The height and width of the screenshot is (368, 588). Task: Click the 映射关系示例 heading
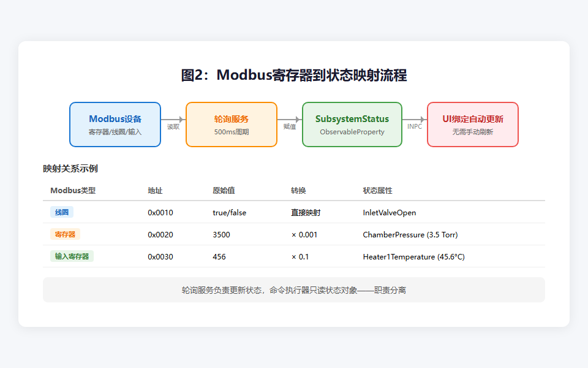click(x=70, y=169)
